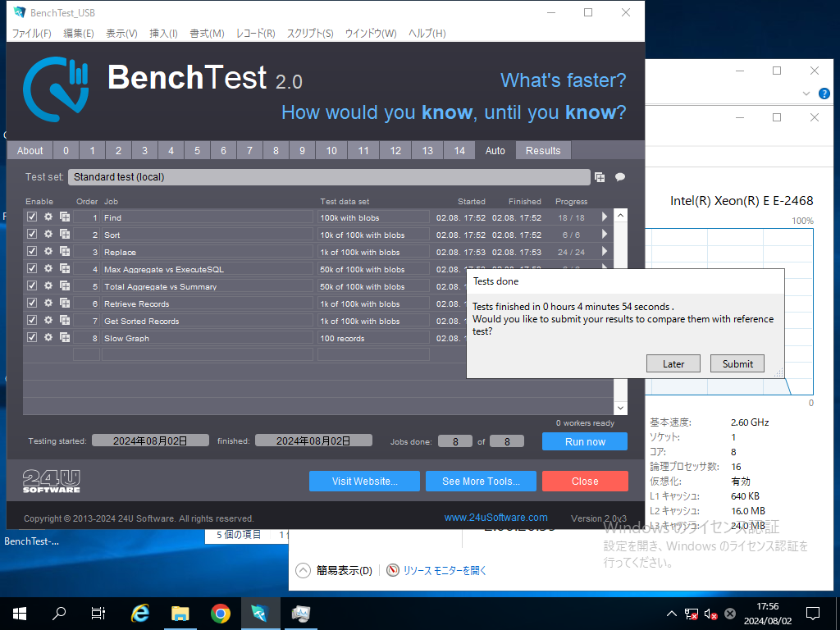Click the red Close button
The width and height of the screenshot is (840, 630).
585,481
